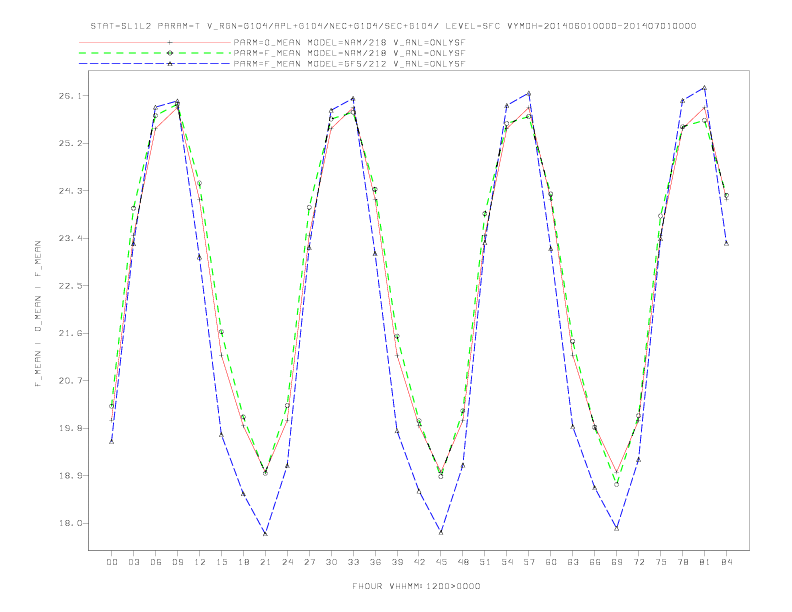Click x-axis tick label 12
Screen dimensions: 792x612
tap(200, 562)
